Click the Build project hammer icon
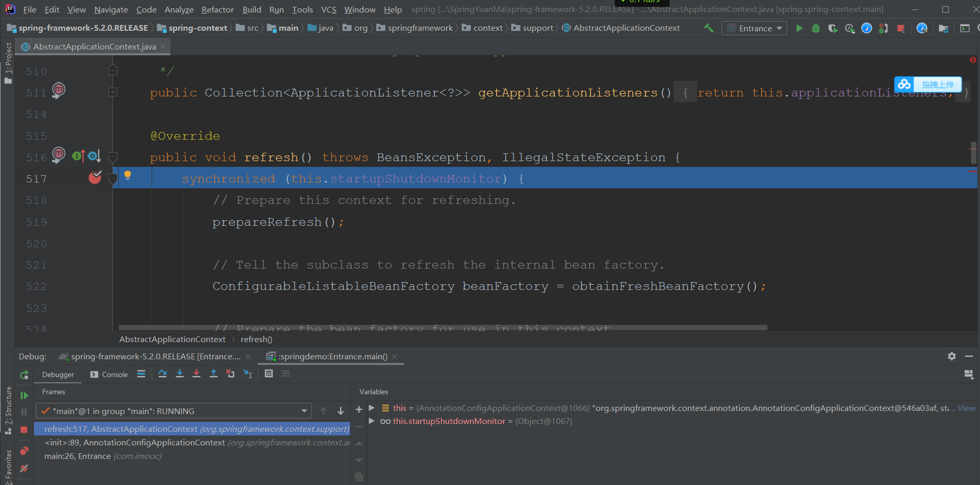Image resolution: width=980 pixels, height=485 pixels. tap(709, 28)
